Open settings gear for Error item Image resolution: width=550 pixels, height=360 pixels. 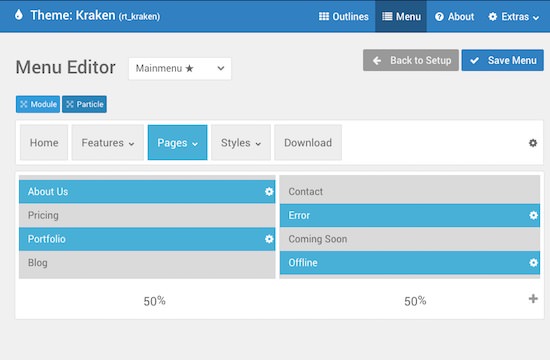click(533, 215)
